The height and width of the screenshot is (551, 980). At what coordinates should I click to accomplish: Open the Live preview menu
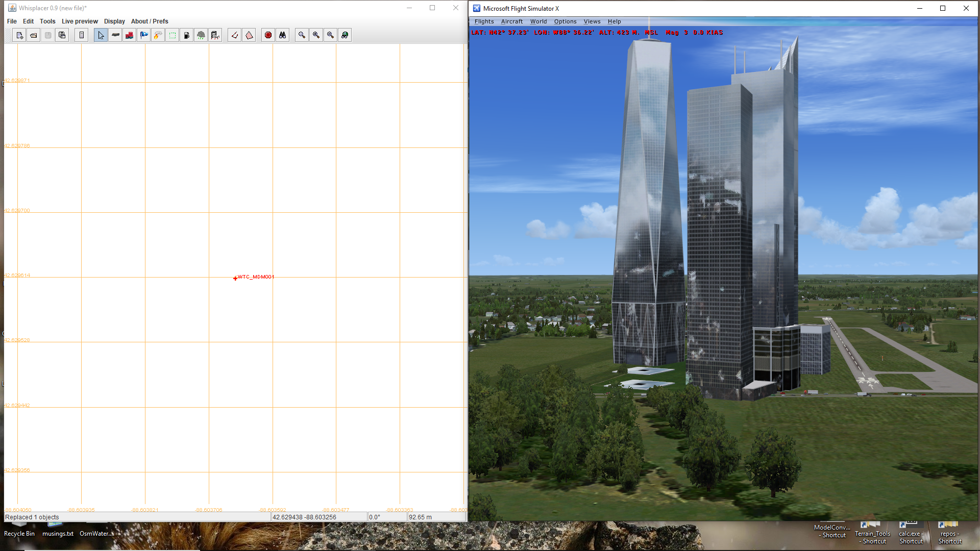tap(80, 21)
